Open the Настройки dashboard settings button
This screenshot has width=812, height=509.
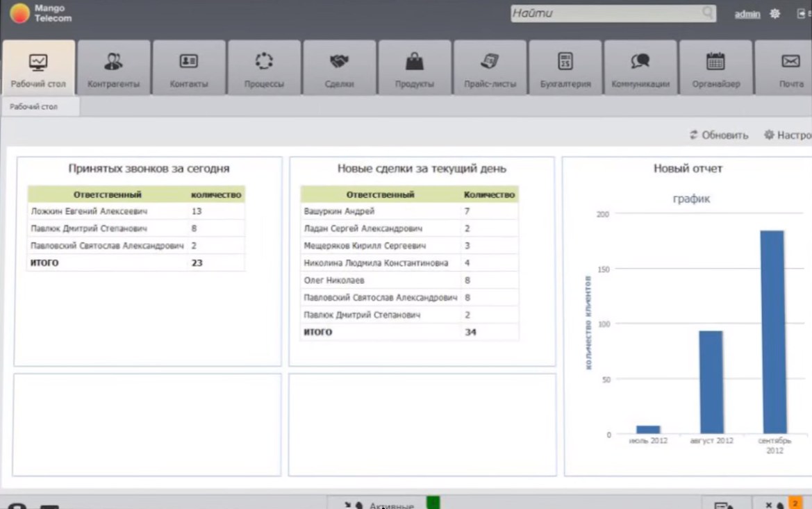788,135
